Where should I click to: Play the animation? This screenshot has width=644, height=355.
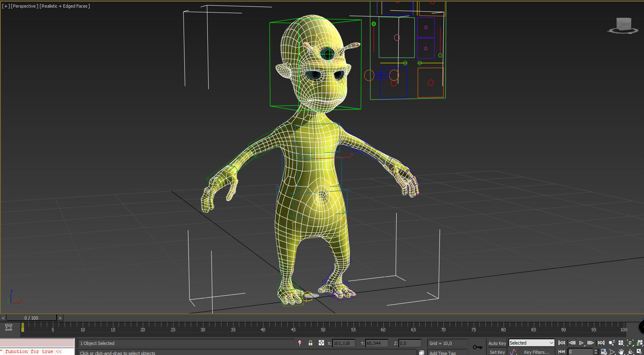581,343
